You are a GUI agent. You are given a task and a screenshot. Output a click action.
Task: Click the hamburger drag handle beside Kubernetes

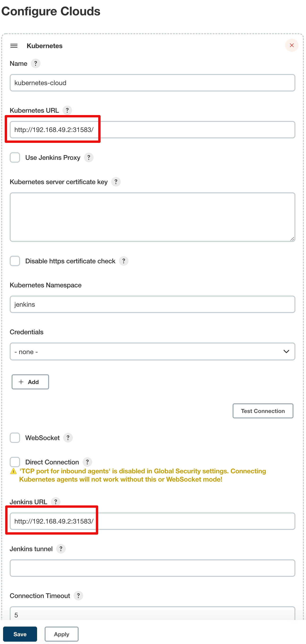[x=14, y=46]
